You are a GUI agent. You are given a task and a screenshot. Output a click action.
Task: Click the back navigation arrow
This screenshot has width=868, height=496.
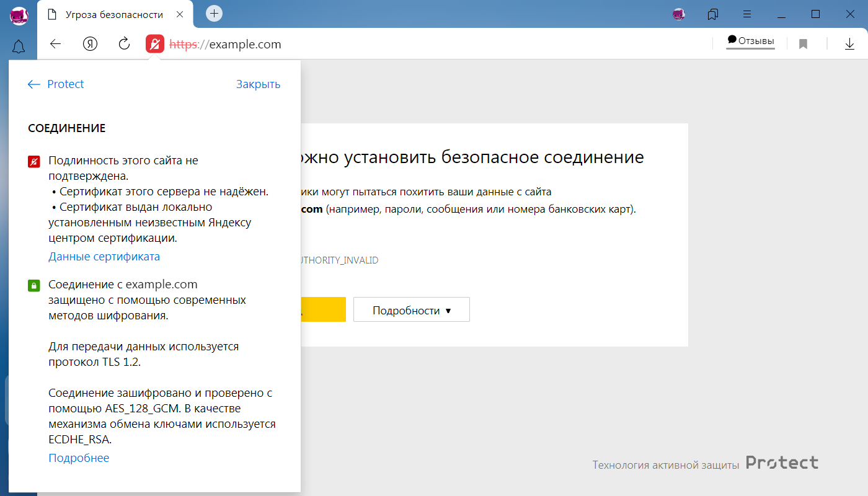(x=56, y=44)
